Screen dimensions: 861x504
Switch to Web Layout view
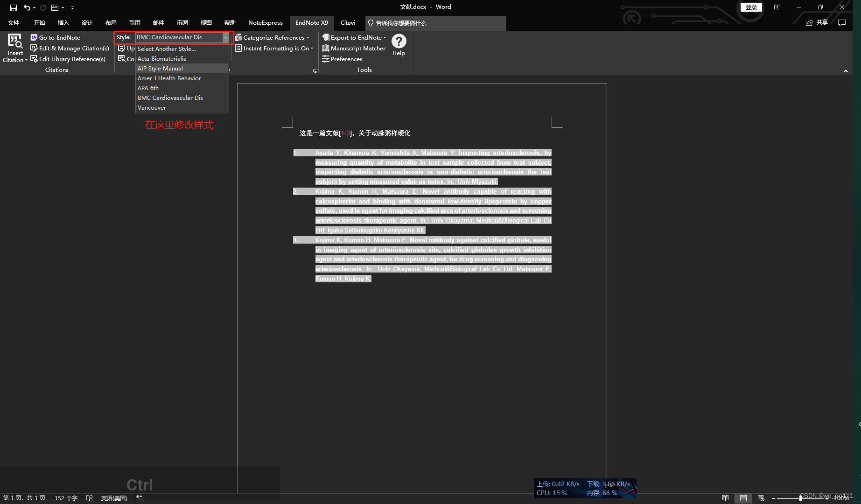[761, 498]
